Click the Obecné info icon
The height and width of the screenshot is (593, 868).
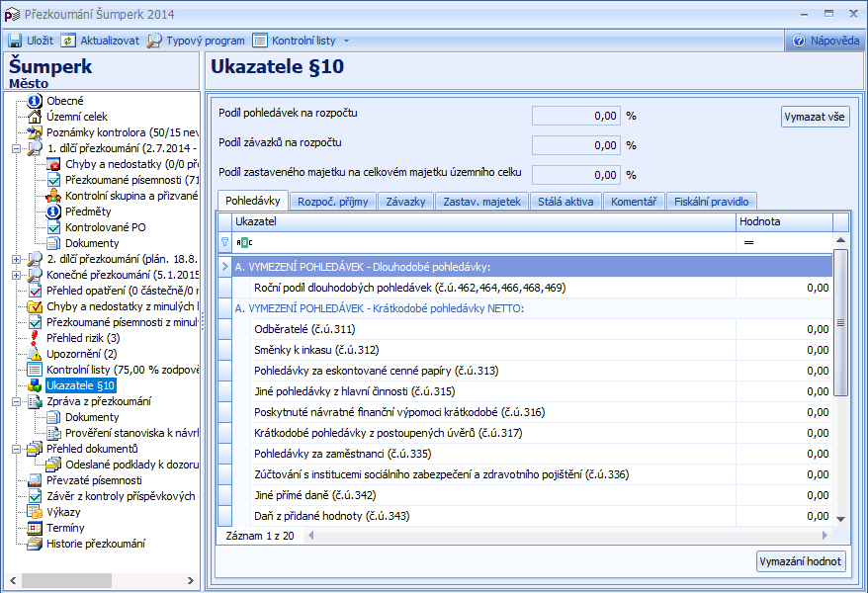click(x=35, y=101)
